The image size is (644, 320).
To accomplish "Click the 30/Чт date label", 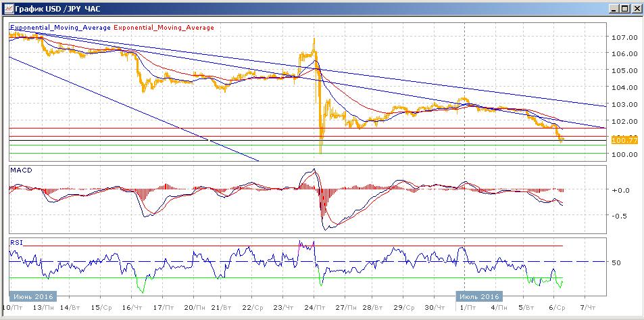I will (x=435, y=308).
